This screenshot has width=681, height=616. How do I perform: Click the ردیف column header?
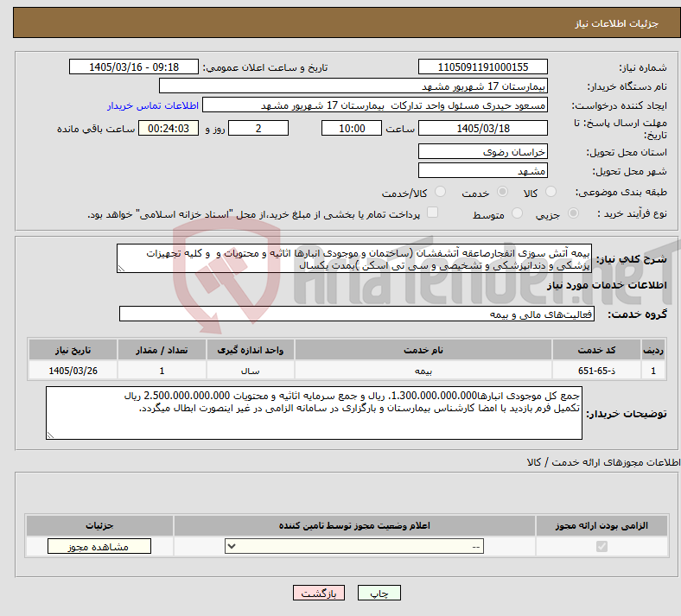click(x=653, y=350)
